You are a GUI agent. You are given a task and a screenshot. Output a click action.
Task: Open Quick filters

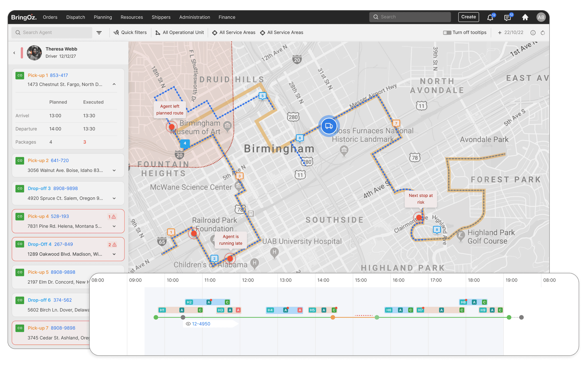coord(130,33)
